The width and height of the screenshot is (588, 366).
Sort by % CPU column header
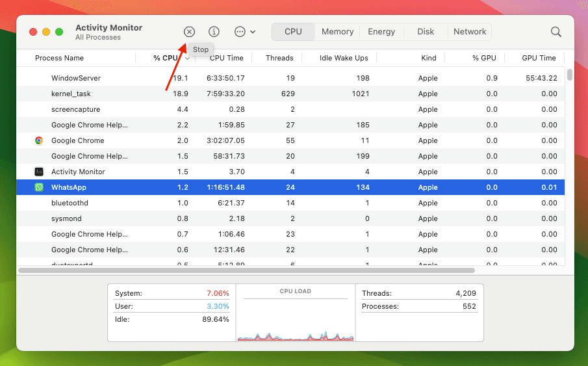pos(166,58)
